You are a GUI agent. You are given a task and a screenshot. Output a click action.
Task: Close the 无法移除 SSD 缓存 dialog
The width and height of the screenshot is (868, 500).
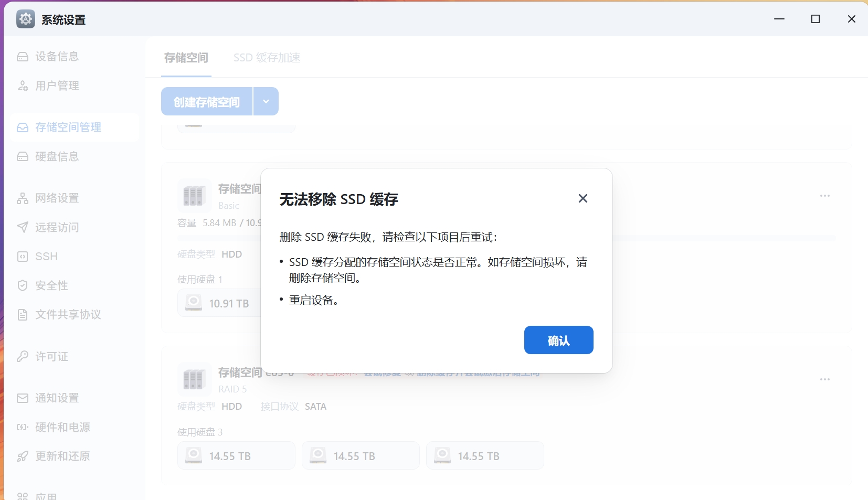click(x=583, y=198)
